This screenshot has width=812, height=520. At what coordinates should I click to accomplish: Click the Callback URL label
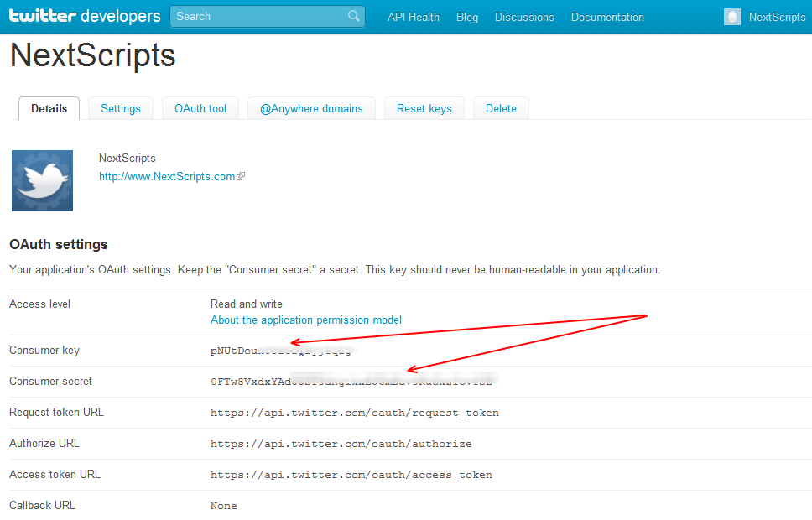pos(43,506)
